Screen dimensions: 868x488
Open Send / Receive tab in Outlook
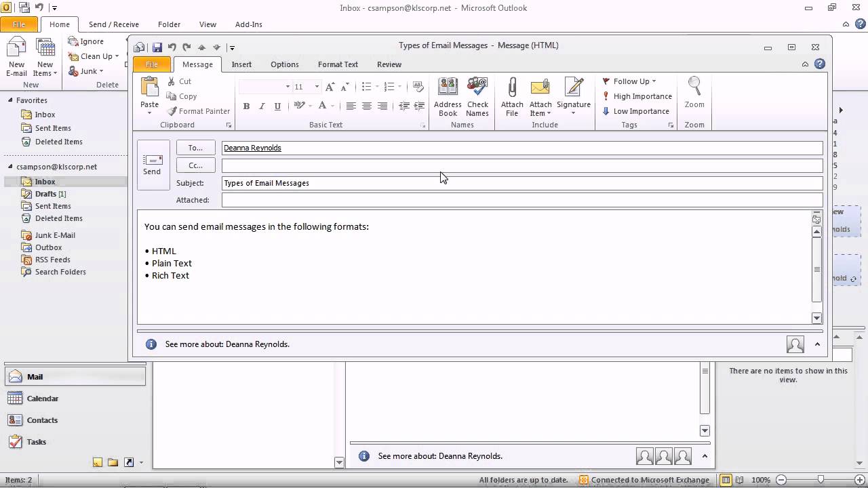pyautogui.click(x=114, y=24)
